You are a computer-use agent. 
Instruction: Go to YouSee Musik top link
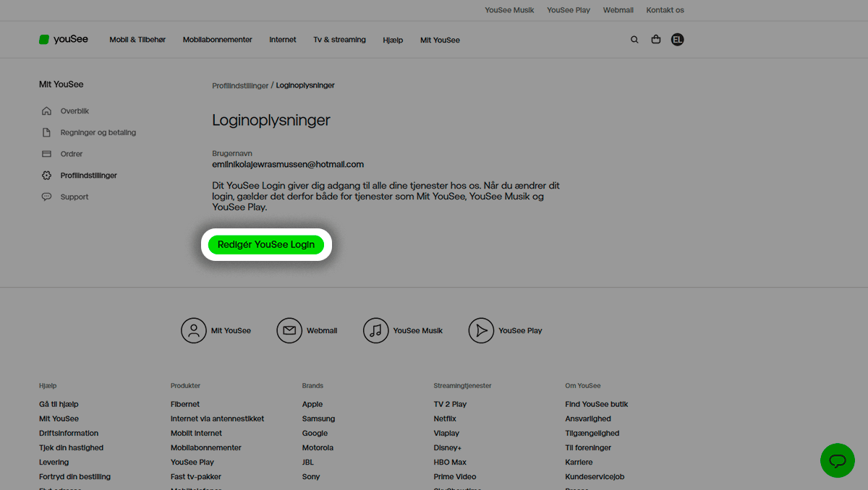pos(509,10)
